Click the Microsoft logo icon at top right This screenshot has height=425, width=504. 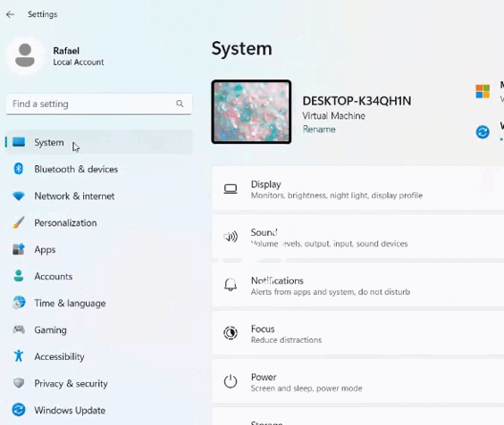coord(483,91)
